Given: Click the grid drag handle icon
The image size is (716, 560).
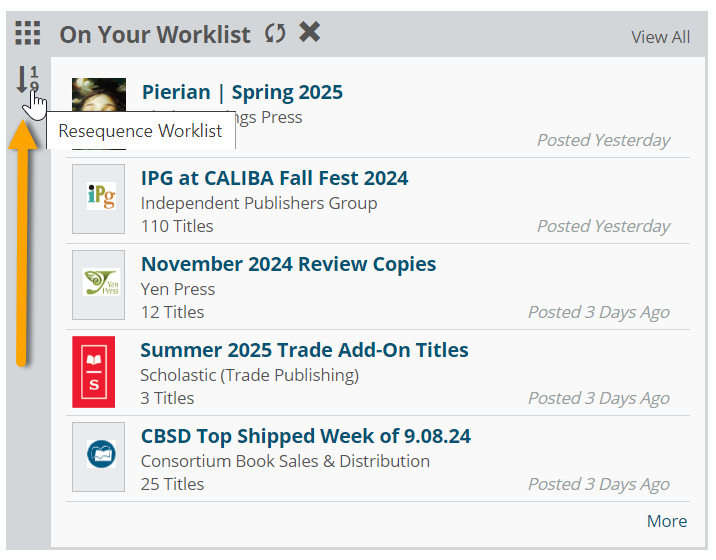Looking at the screenshot, I should click(x=27, y=33).
